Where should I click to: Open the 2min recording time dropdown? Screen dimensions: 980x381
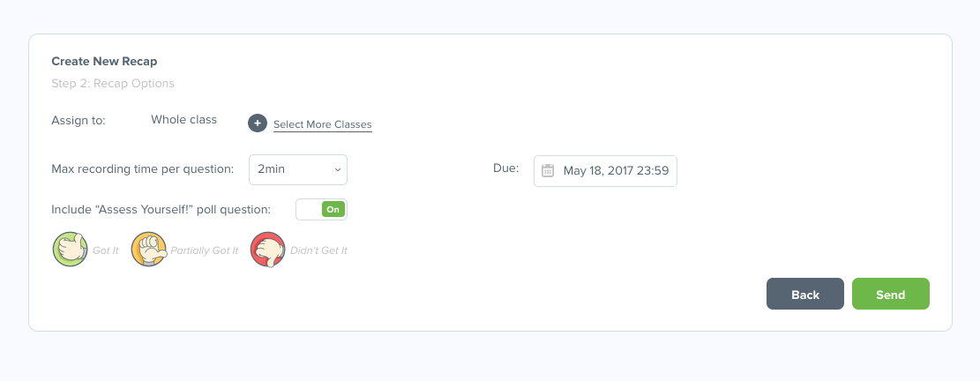tap(298, 170)
